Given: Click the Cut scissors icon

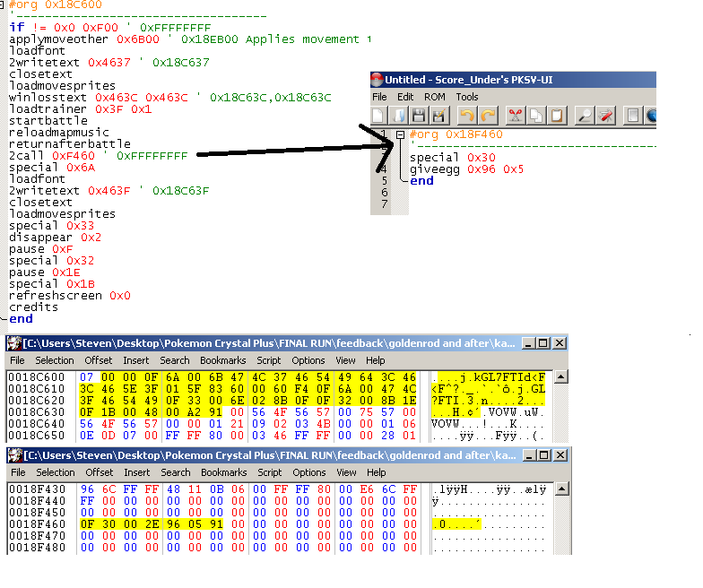Looking at the screenshot, I should point(515,116).
